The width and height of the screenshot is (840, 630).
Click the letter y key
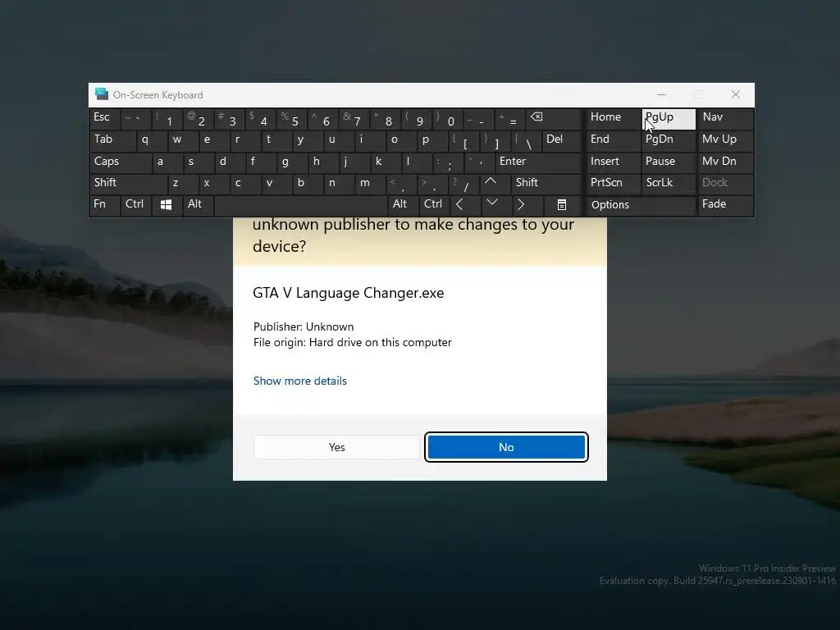tap(308, 139)
